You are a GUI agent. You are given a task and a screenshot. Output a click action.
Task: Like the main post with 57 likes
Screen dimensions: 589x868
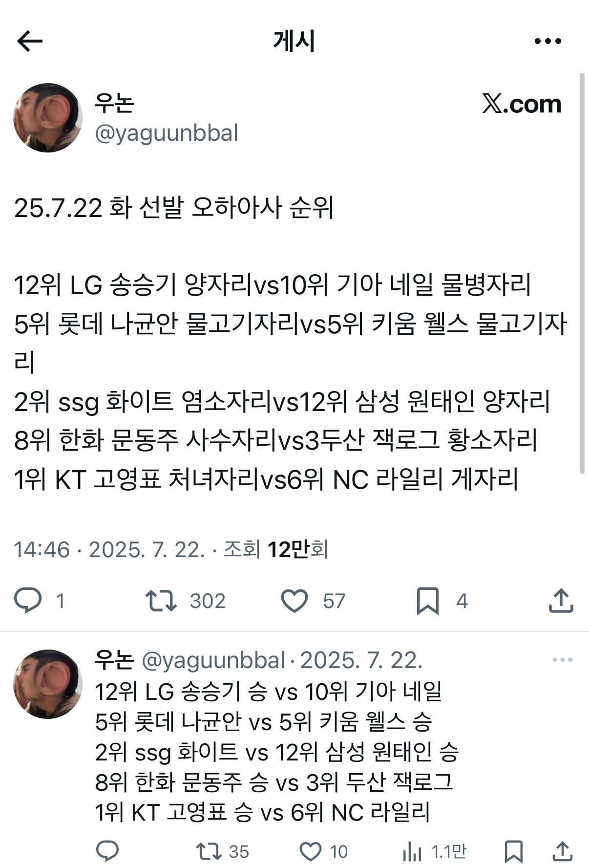pos(294,601)
